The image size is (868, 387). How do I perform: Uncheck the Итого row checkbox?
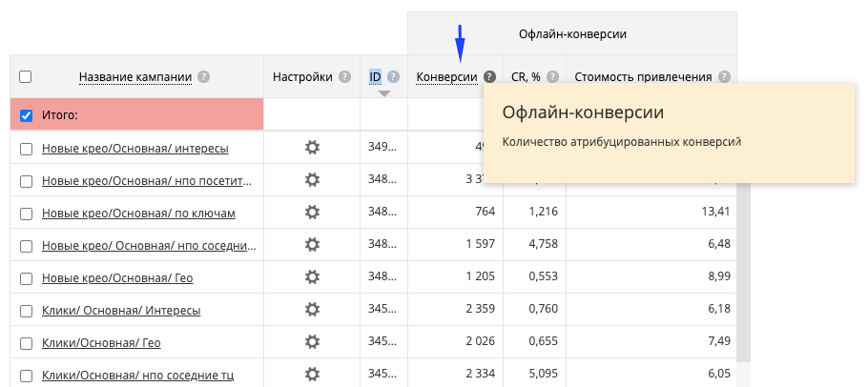(x=26, y=115)
